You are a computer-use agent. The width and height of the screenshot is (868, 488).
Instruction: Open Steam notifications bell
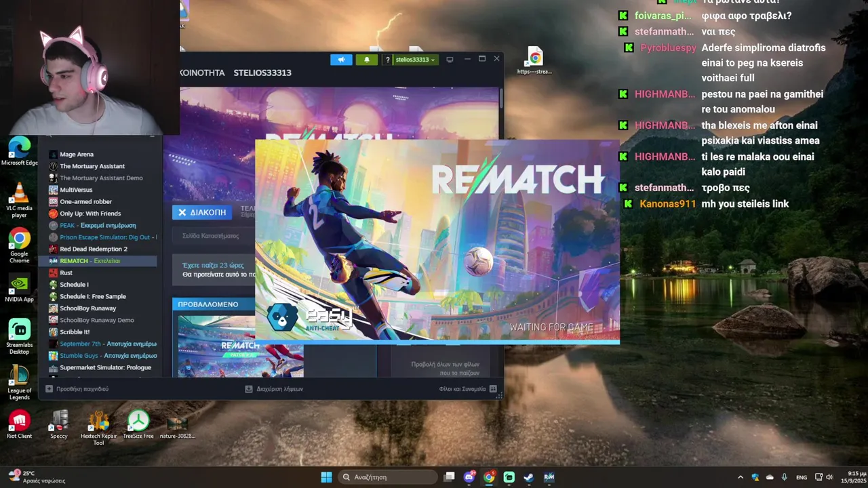coord(367,60)
